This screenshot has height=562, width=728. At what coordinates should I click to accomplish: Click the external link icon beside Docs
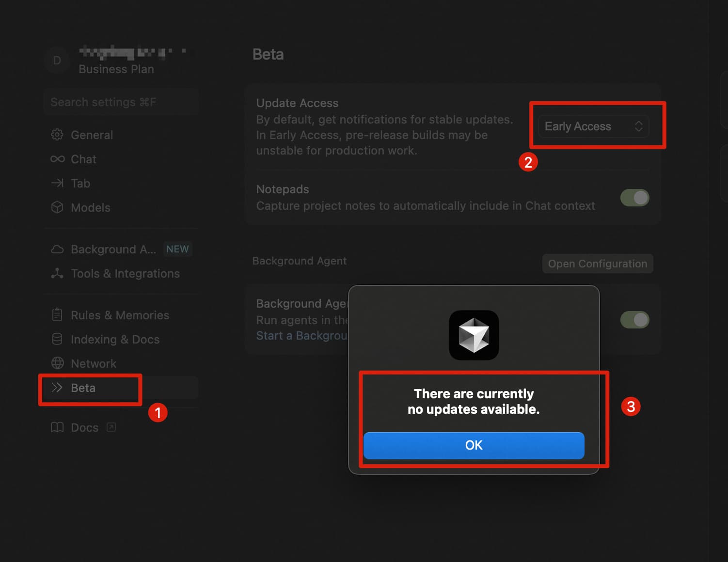coord(111,427)
